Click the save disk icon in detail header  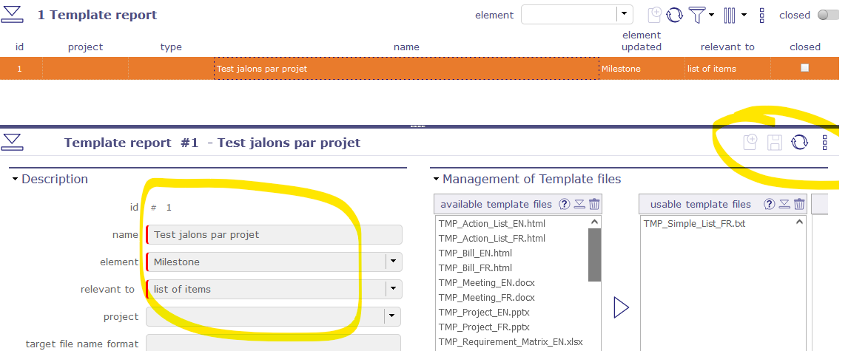[775, 143]
